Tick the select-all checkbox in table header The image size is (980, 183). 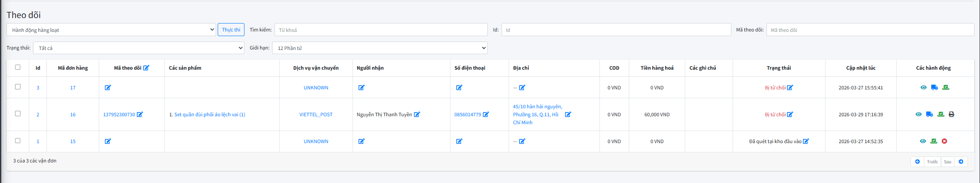[x=18, y=67]
